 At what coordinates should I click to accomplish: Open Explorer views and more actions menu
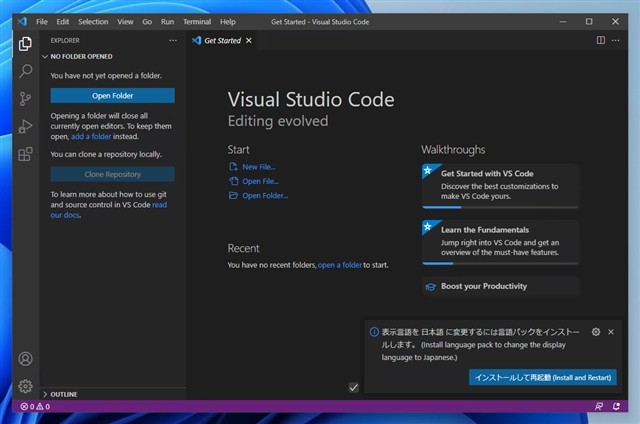[172, 41]
